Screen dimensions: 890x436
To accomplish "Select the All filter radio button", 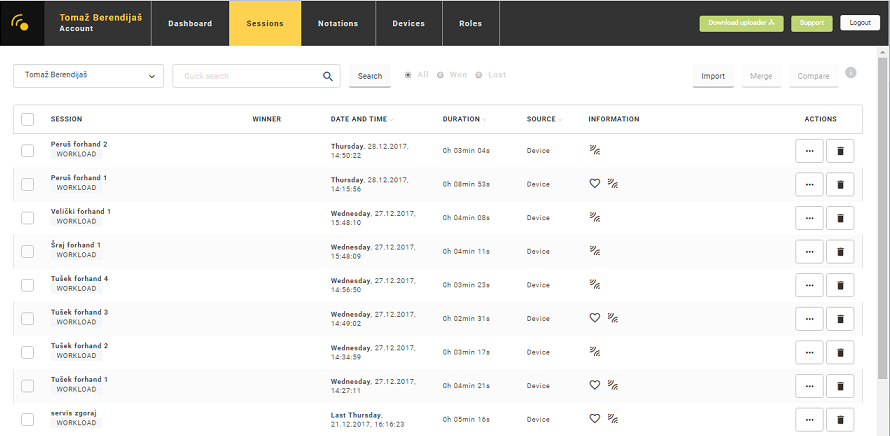I will (408, 75).
